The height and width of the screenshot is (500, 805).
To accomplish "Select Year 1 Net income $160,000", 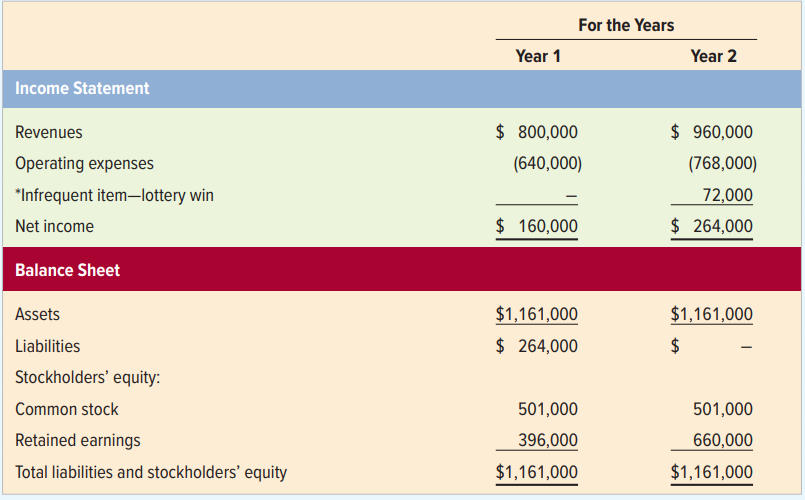I will pos(536,226).
